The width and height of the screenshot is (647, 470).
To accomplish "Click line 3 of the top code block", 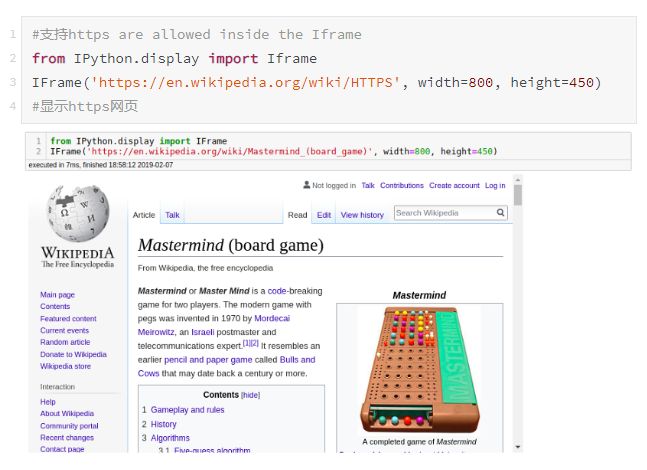I will tap(316, 83).
